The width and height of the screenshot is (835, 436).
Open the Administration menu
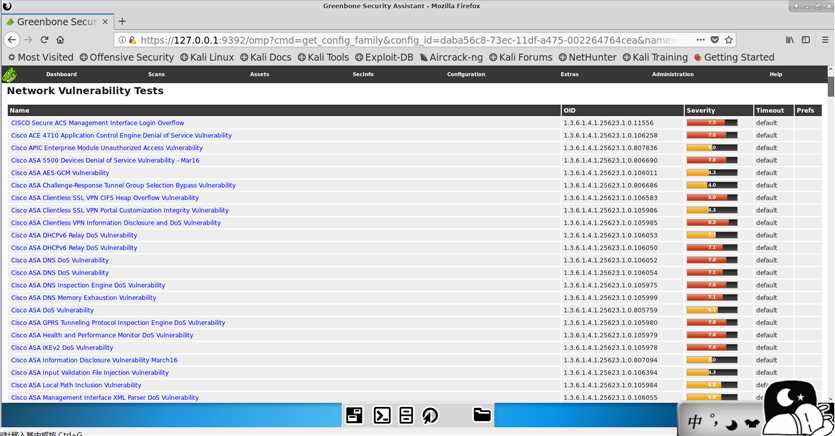coord(673,75)
